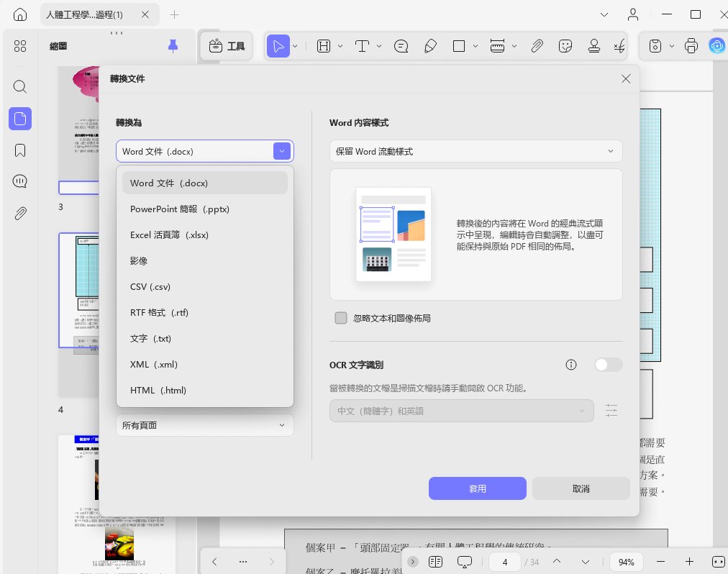The width and height of the screenshot is (728, 574).
Task: Expand the save options arrow
Action: coord(672,46)
